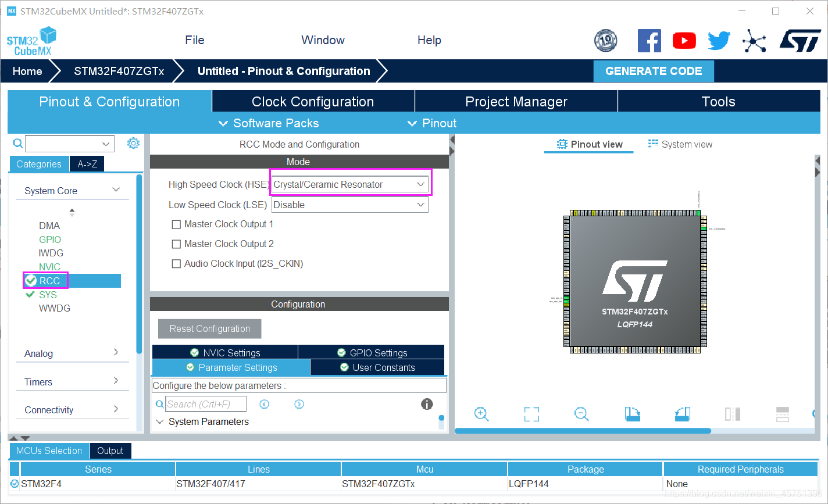Open Low Speed Clock (LSE) dropdown

[350, 205]
